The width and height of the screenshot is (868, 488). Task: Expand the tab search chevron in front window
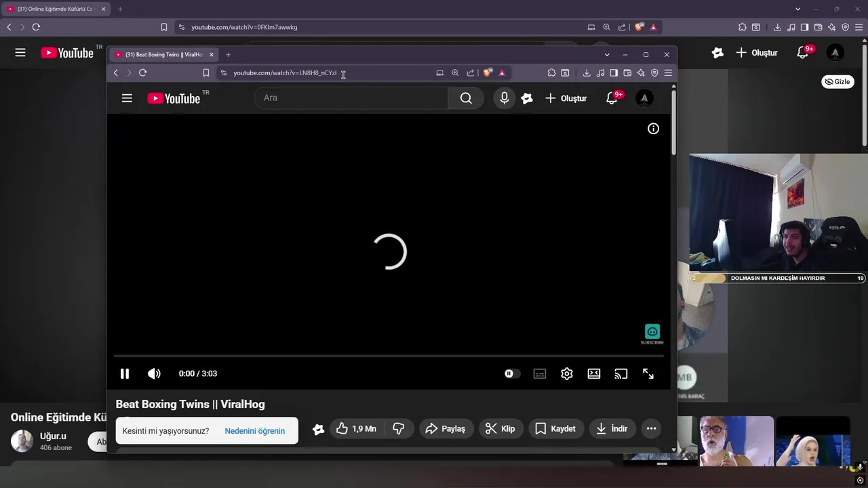coord(607,54)
